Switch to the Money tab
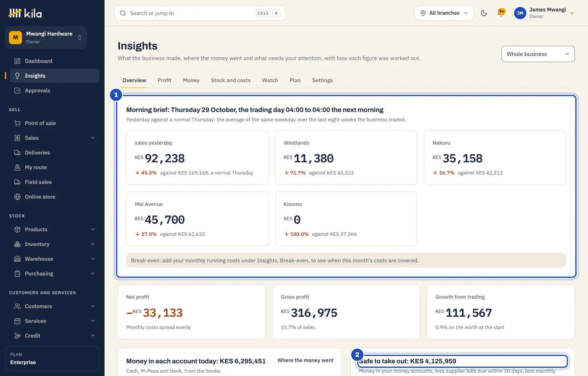 pos(191,80)
